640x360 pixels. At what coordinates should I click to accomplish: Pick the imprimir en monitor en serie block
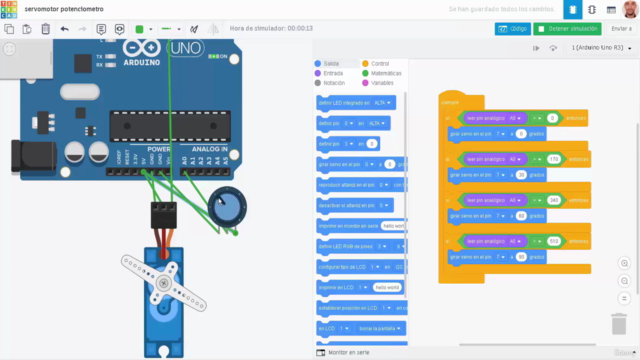(361, 226)
